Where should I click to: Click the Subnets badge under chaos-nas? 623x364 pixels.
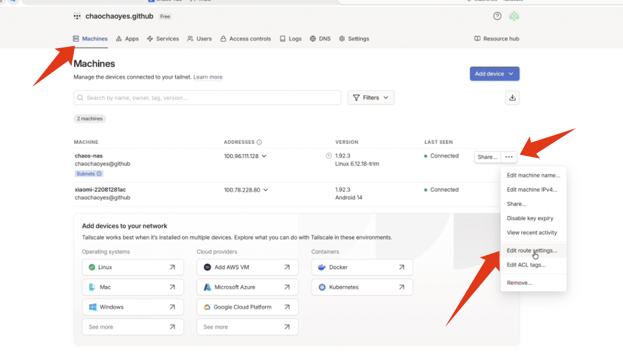[89, 174]
